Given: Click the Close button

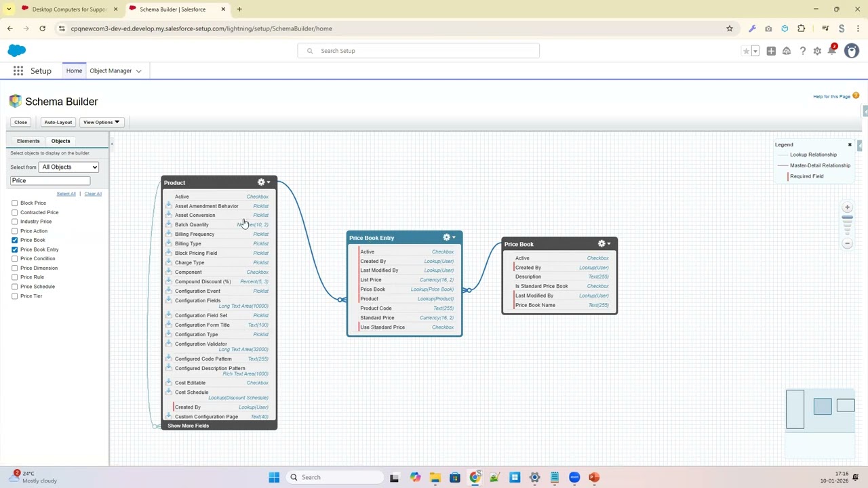Looking at the screenshot, I should click(x=20, y=122).
